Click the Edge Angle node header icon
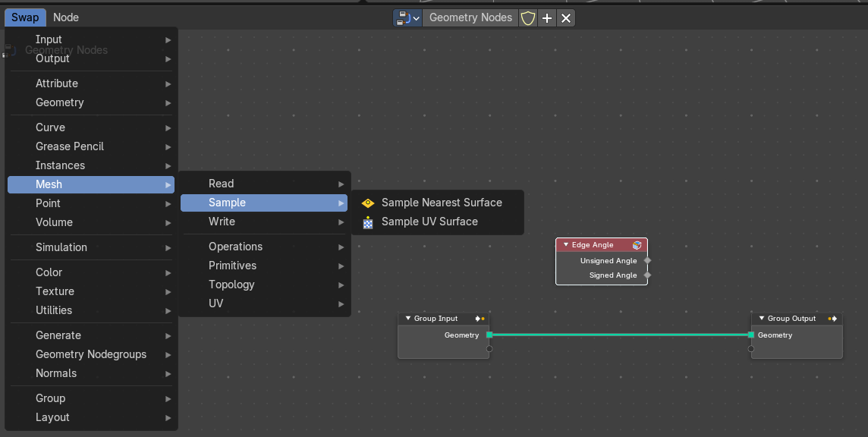This screenshot has width=868, height=437. [637, 245]
